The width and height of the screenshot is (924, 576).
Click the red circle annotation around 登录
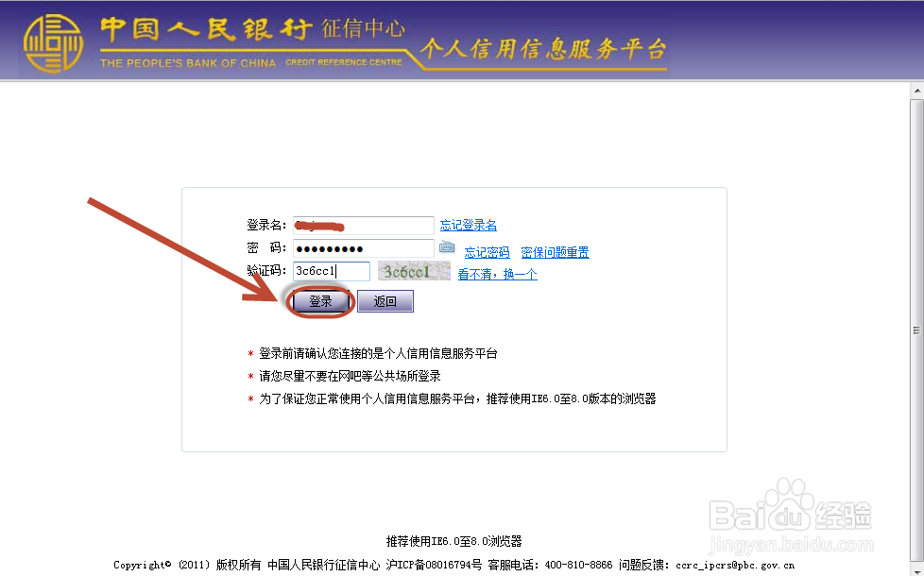320,300
